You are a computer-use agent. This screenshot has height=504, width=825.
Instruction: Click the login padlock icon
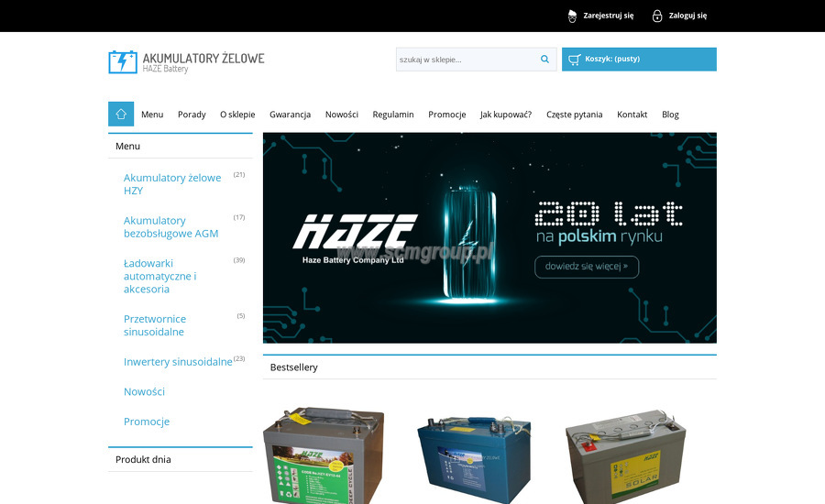pyautogui.click(x=657, y=16)
